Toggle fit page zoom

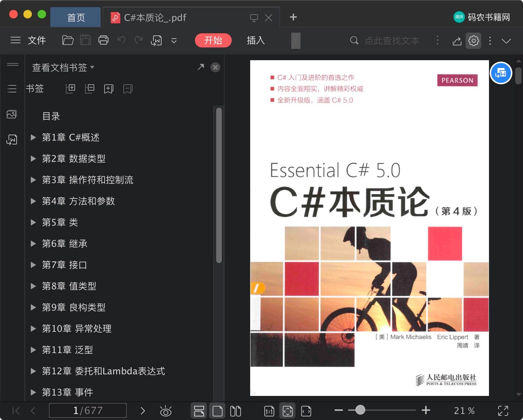coord(288,411)
